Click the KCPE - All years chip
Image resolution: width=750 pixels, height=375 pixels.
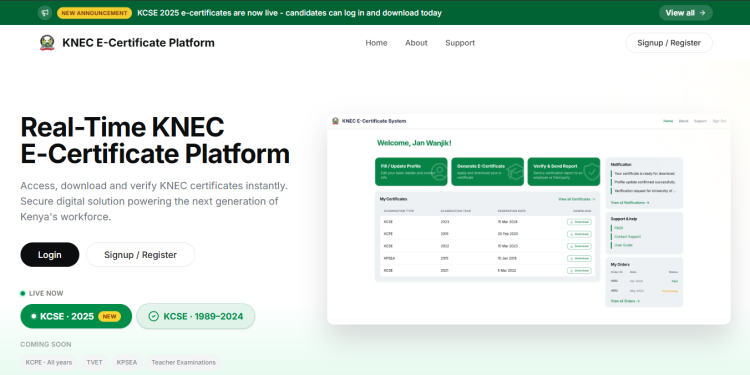(x=49, y=362)
